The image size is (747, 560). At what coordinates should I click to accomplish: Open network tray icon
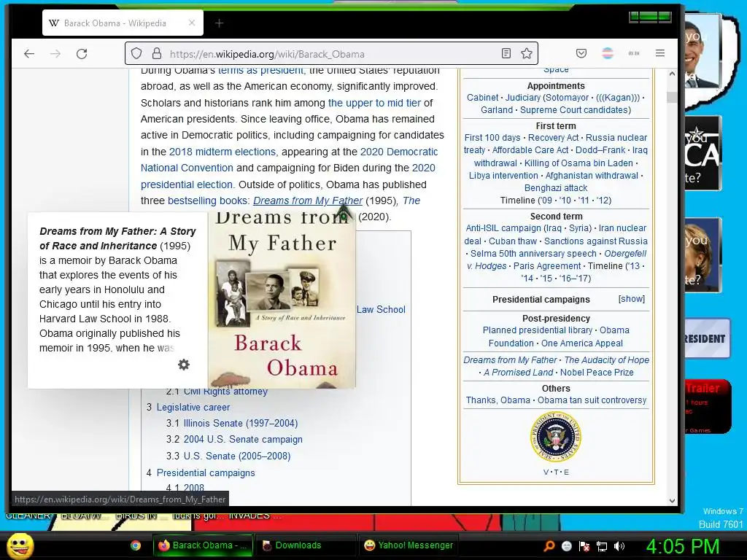tap(602, 545)
